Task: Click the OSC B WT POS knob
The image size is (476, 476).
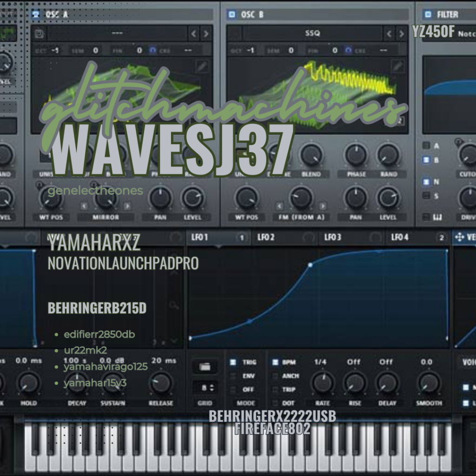Action: pos(246,198)
